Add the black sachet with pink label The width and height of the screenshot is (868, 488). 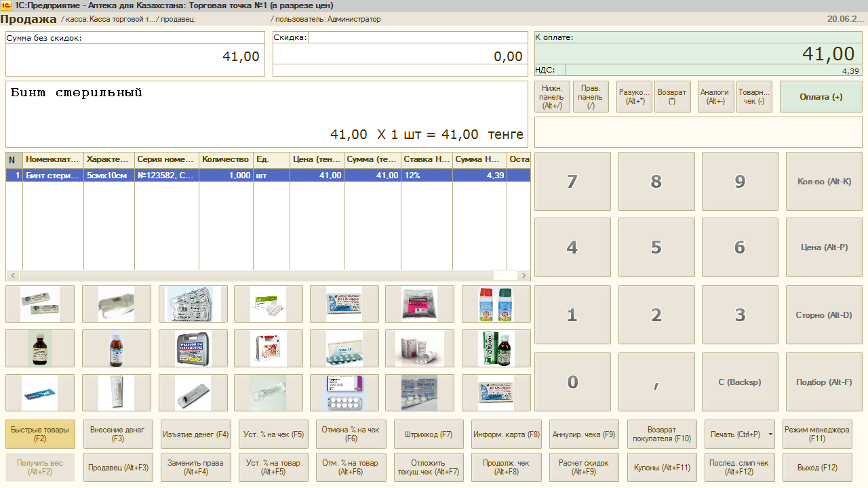pos(419,304)
